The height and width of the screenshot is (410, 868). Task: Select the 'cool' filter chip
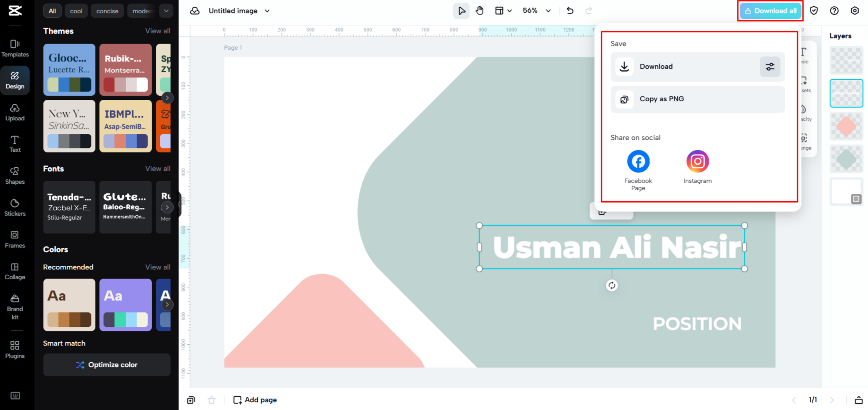pyautogui.click(x=76, y=11)
